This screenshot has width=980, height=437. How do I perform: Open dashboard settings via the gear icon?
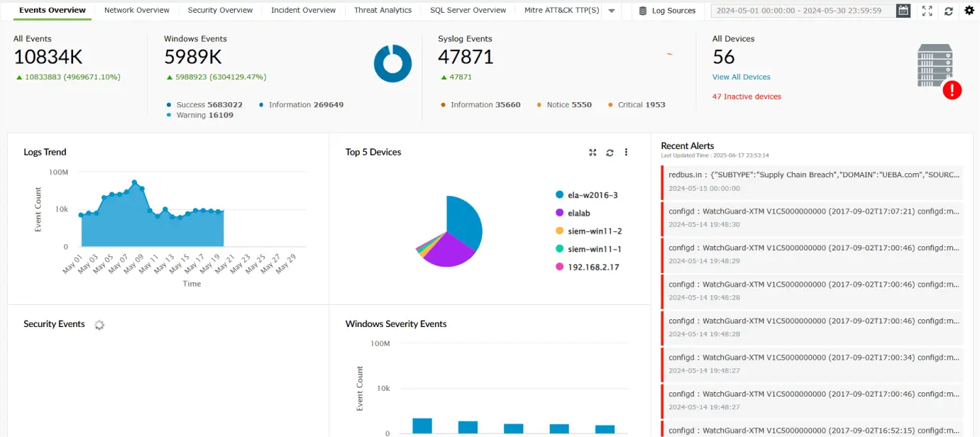pos(969,11)
